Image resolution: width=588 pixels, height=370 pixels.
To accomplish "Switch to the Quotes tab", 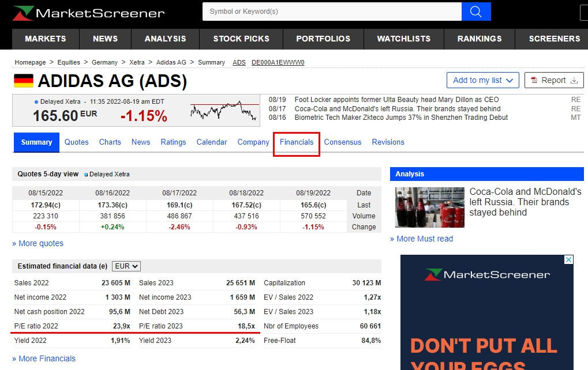I will pos(77,142).
